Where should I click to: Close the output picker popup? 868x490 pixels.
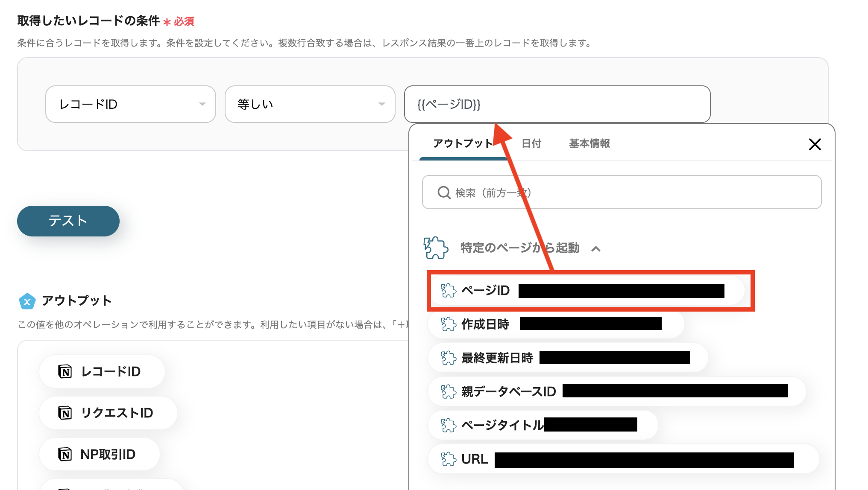pyautogui.click(x=815, y=144)
